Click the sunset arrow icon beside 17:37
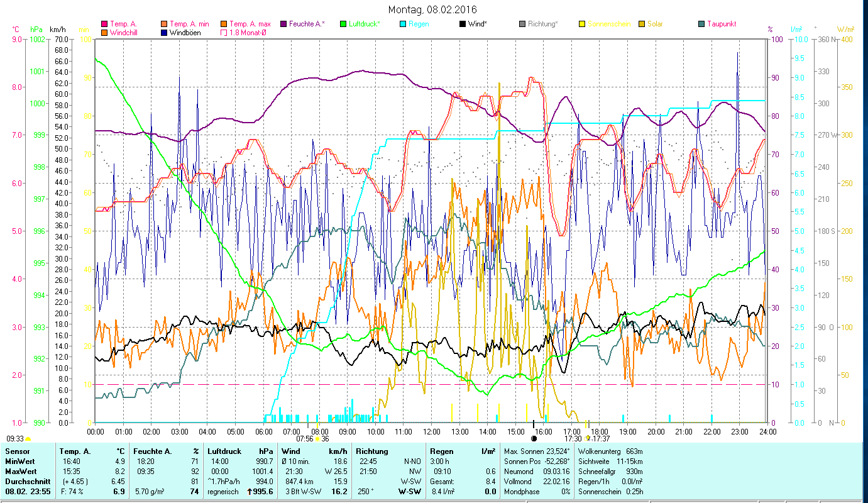 coord(588,438)
